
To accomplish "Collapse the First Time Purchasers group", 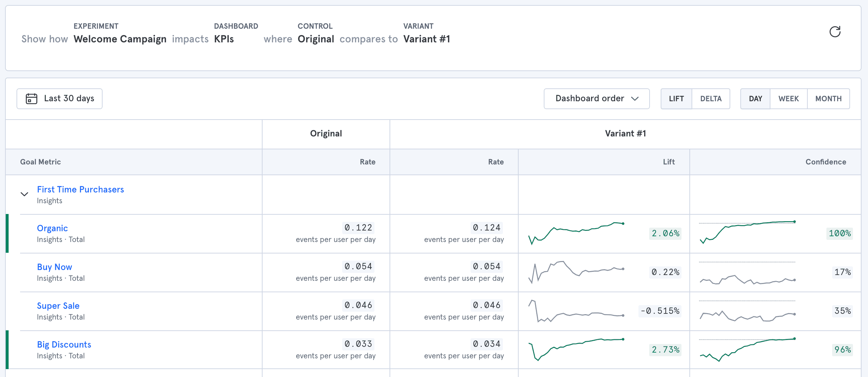I will [24, 194].
